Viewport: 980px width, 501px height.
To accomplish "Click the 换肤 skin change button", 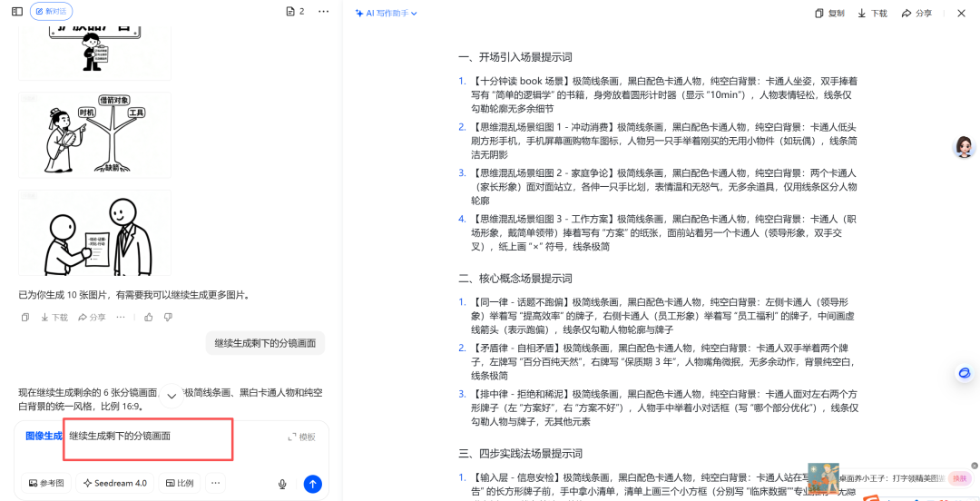I will click(x=960, y=478).
